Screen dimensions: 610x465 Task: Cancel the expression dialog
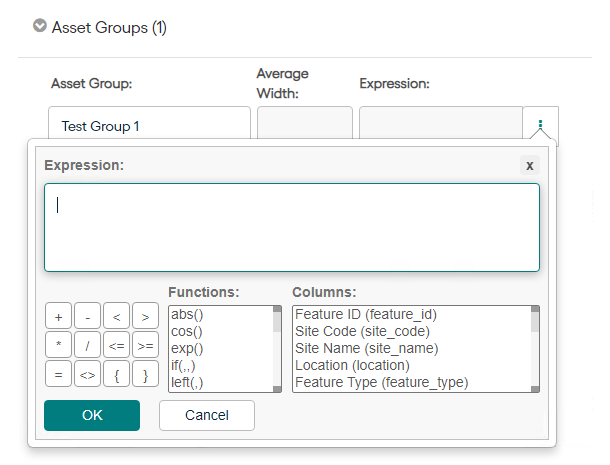(207, 415)
